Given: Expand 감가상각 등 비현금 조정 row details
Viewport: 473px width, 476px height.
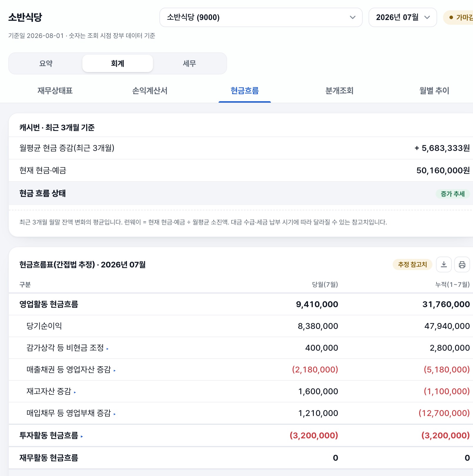Looking at the screenshot, I should [x=108, y=349].
